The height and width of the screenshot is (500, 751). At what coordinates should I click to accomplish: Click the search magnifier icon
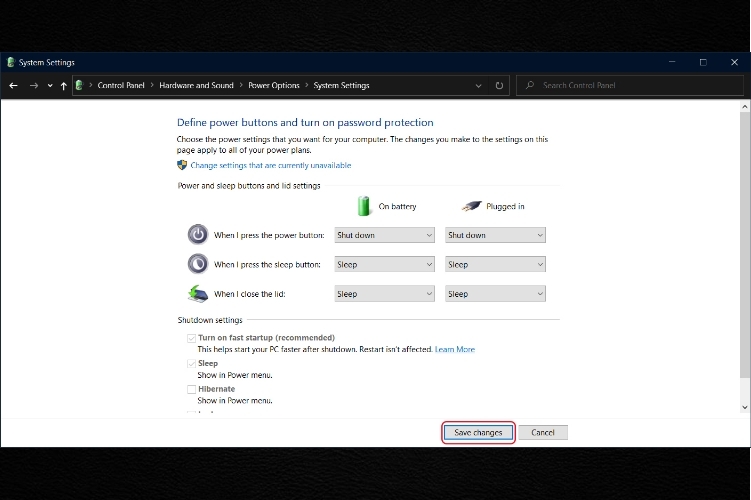click(530, 85)
